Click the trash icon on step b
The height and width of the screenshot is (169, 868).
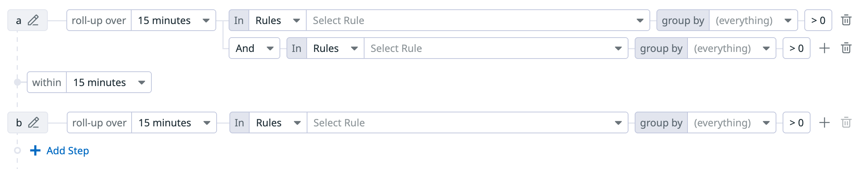846,122
